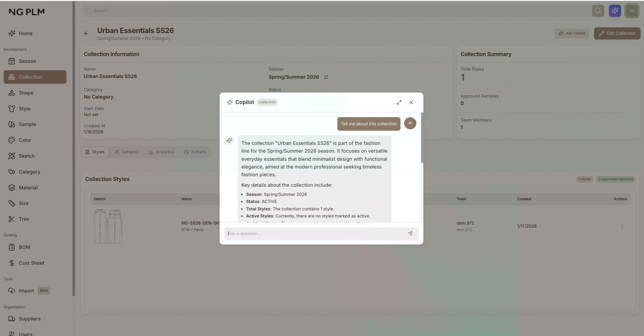Click the NG PLM logo

pyautogui.click(x=27, y=12)
